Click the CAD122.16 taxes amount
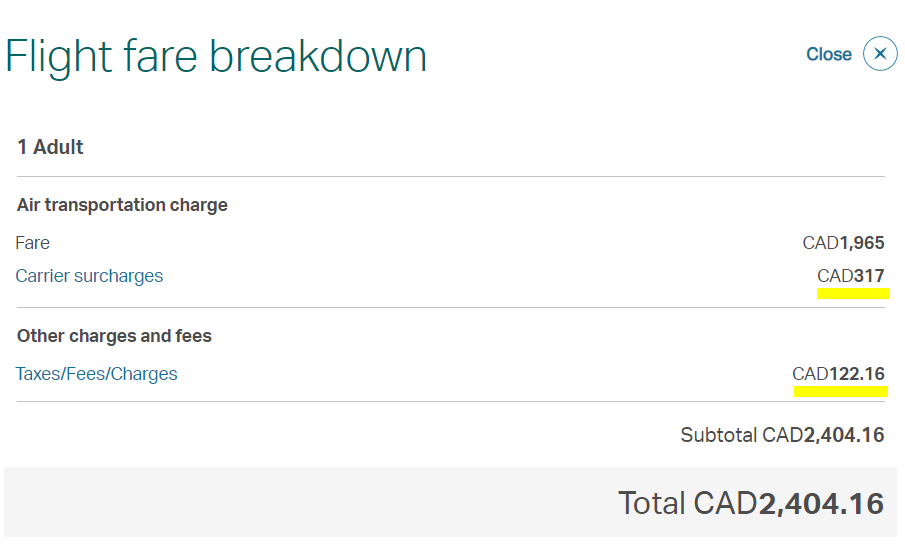Viewport: 905px width, 546px height. (838, 374)
